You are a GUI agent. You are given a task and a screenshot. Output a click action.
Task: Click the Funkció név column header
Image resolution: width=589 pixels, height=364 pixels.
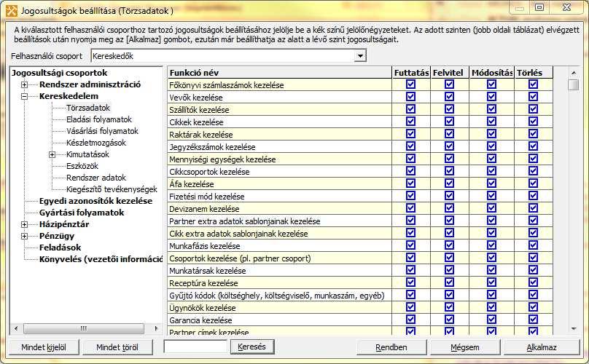279,72
